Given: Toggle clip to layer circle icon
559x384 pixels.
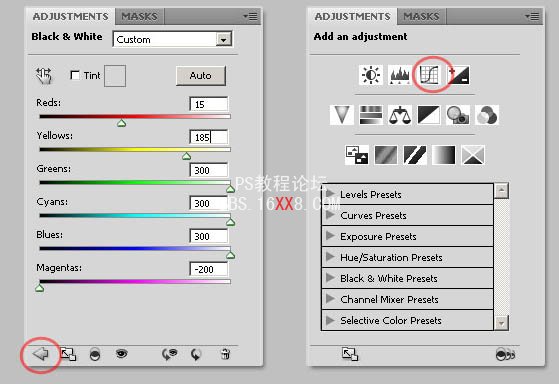Looking at the screenshot, I should pos(94,354).
